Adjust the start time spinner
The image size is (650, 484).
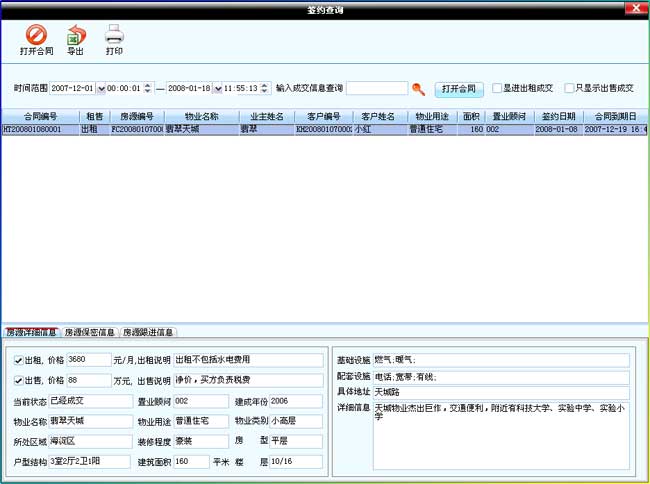point(148,88)
